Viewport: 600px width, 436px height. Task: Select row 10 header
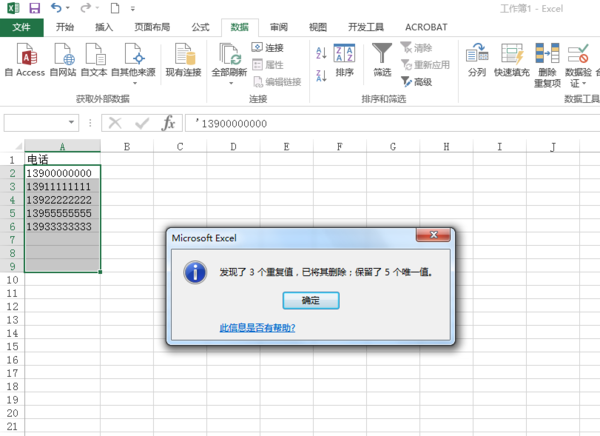point(12,280)
